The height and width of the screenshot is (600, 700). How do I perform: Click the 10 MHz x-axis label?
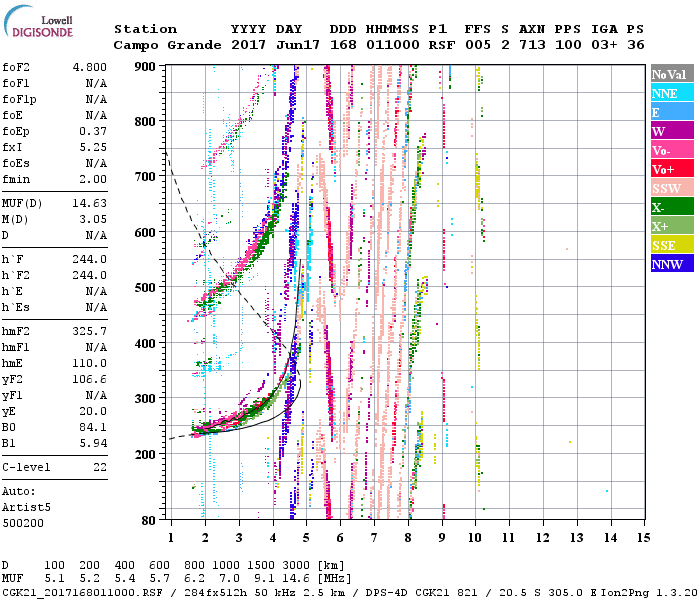(475, 538)
